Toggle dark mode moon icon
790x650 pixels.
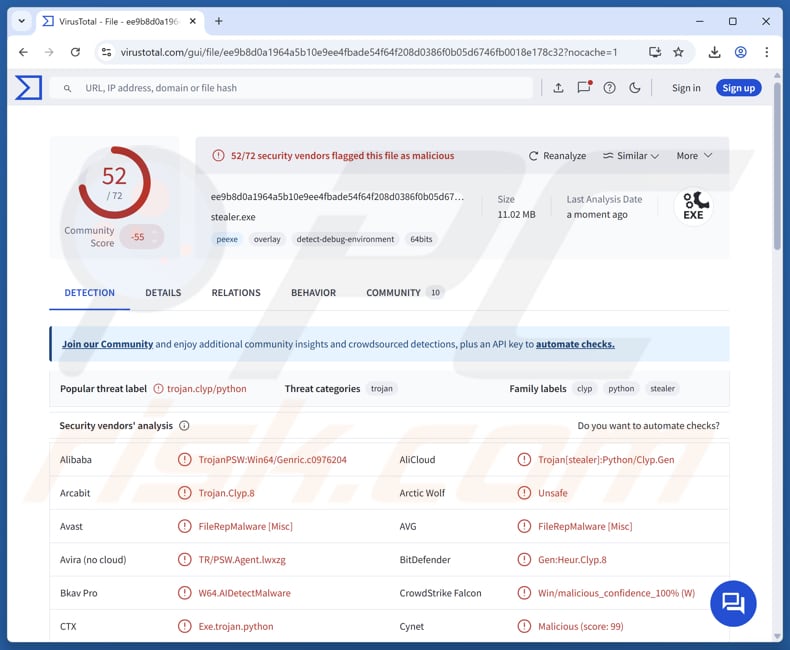click(635, 88)
